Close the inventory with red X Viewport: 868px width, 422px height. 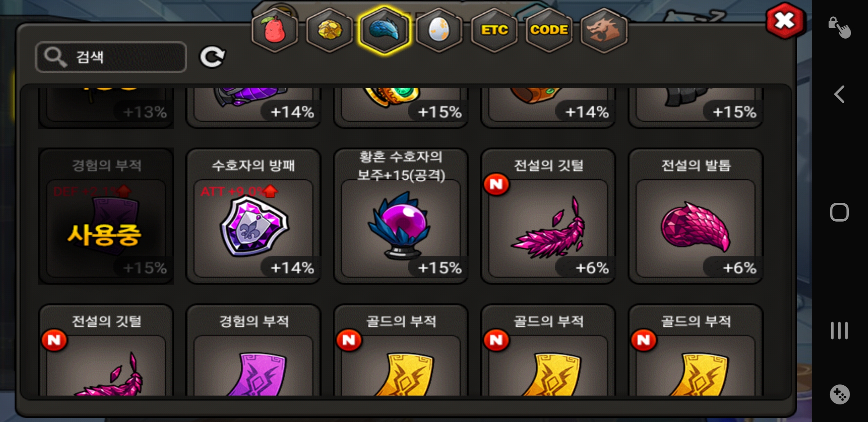(784, 21)
